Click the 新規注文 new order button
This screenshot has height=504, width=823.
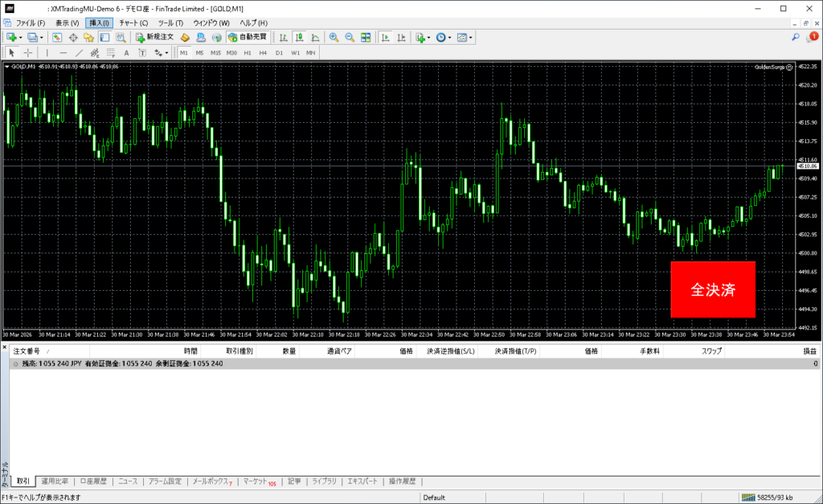[x=154, y=37]
